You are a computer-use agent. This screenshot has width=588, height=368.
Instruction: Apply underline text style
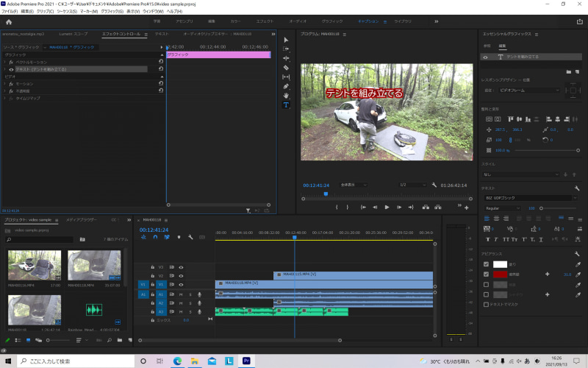click(x=541, y=239)
